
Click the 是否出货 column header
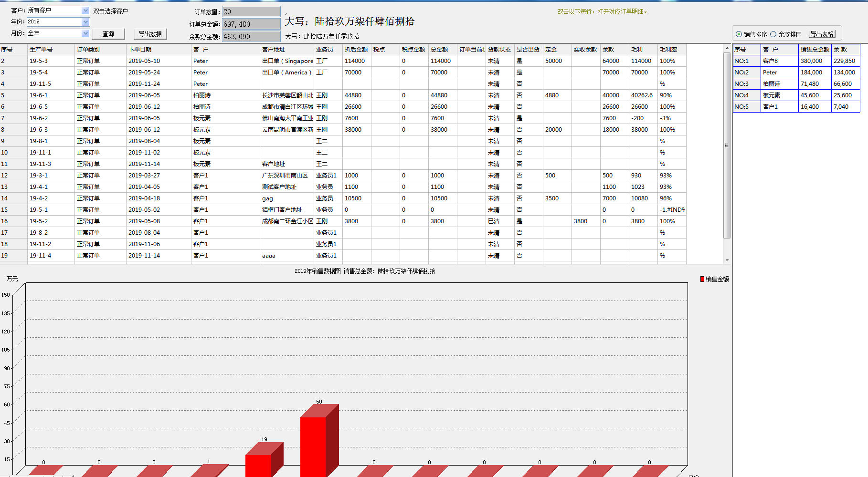coord(529,49)
